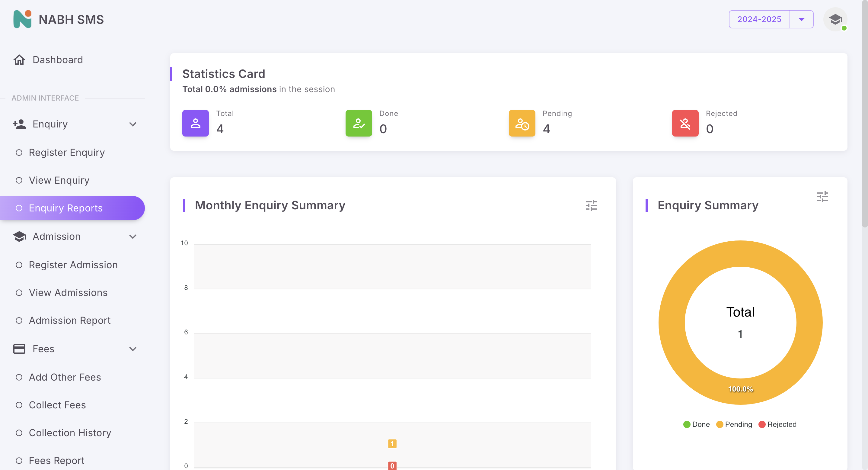The image size is (868, 470).
Task: Open Fees Report page
Action: pyautogui.click(x=72, y=461)
